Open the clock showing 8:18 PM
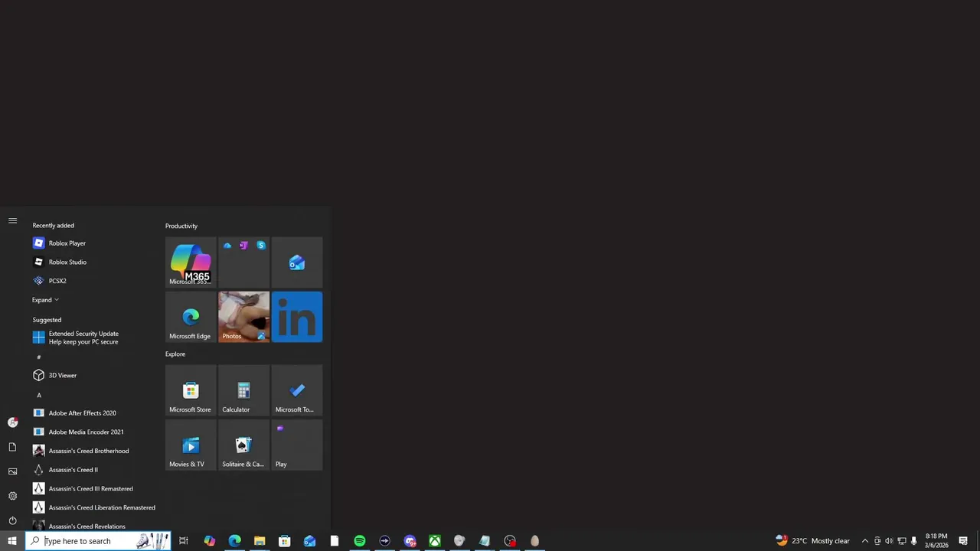This screenshot has width=980, height=551. (936, 541)
